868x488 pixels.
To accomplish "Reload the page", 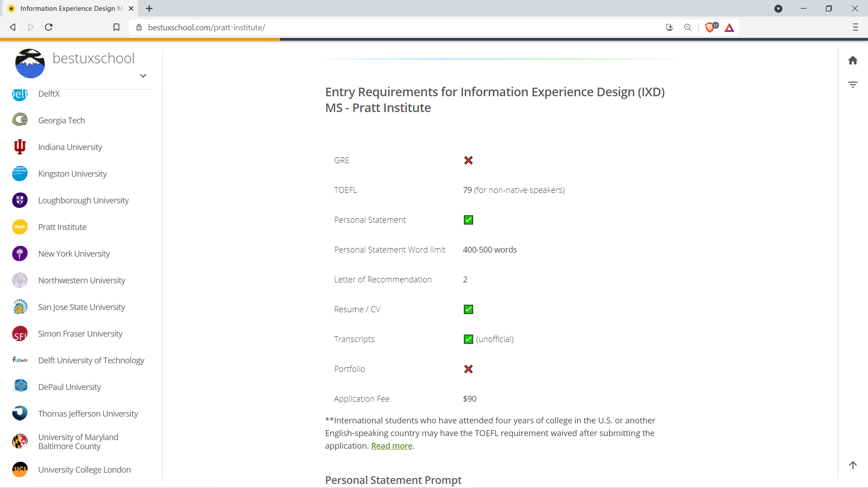I will 49,28.
